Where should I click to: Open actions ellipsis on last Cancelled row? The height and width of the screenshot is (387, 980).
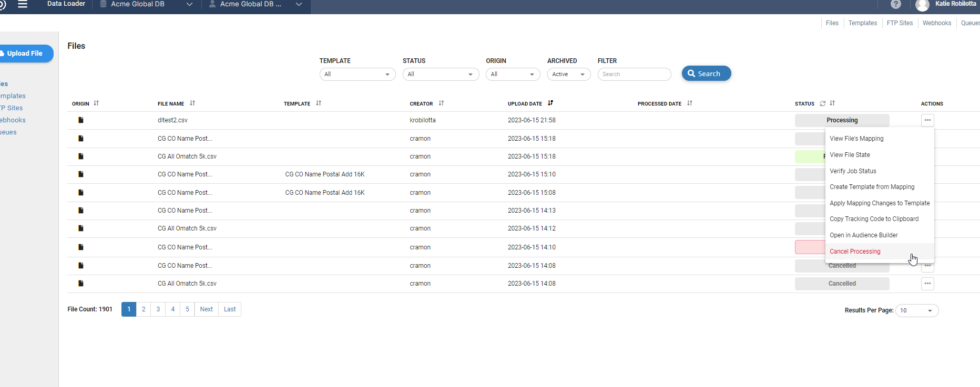[x=927, y=284]
